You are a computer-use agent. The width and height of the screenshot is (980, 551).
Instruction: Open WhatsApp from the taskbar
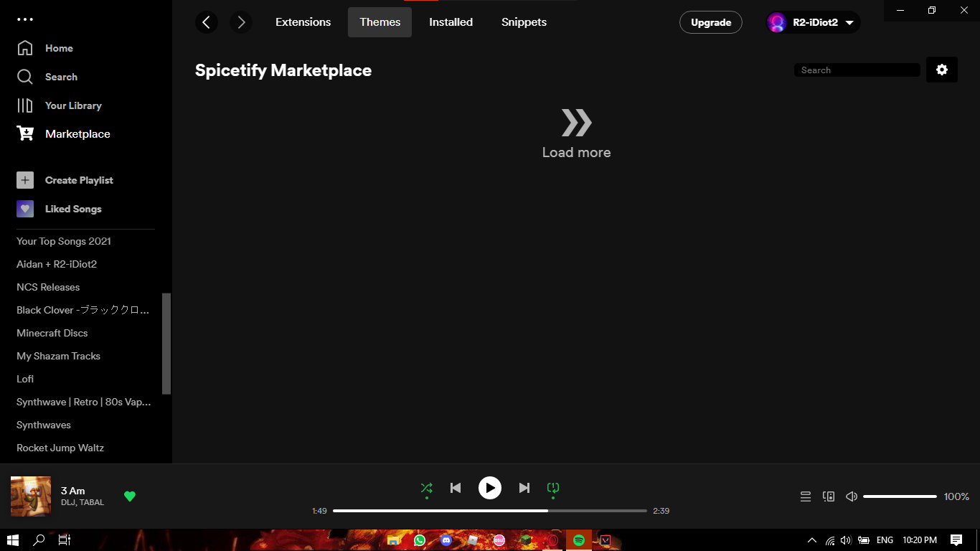(x=420, y=540)
